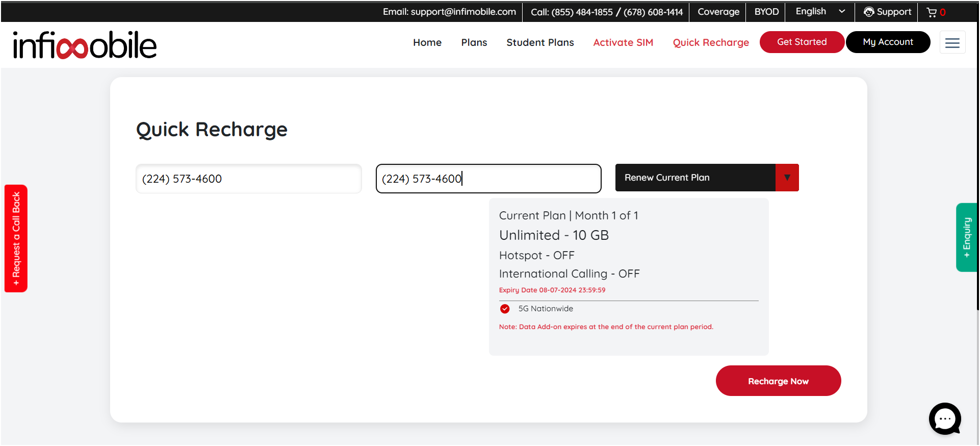Toggle the 5G Nationwide red checkmark
This screenshot has height=446, width=980.
coord(505,309)
